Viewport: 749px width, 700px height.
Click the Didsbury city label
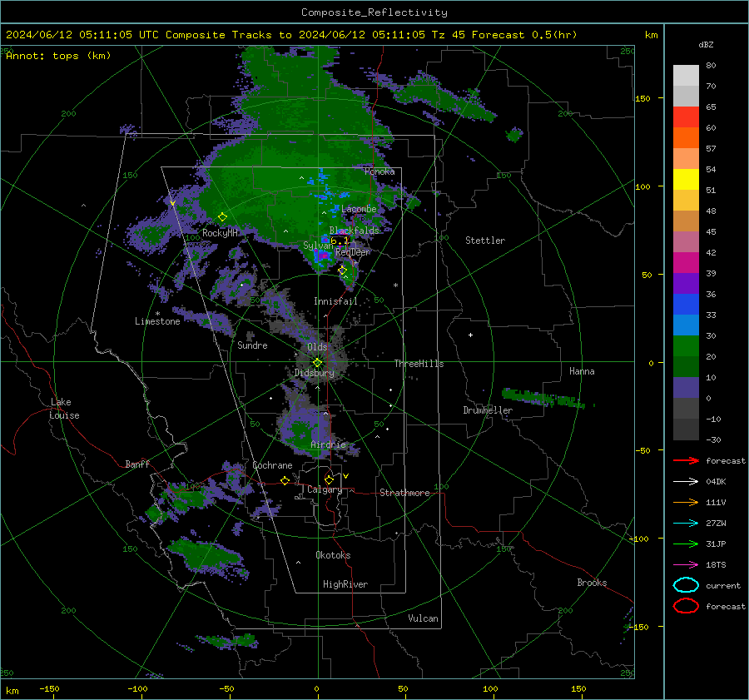(x=314, y=373)
